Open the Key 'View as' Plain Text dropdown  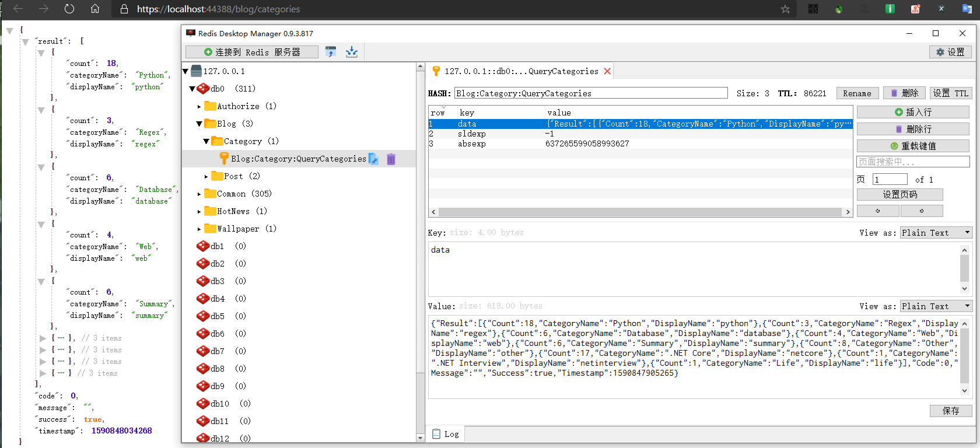pyautogui.click(x=936, y=233)
